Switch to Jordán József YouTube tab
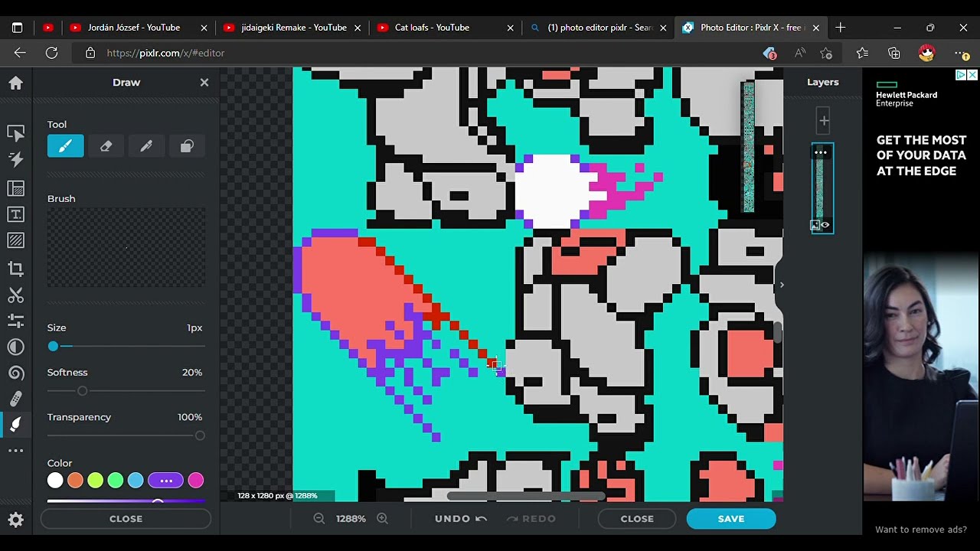The height and width of the screenshot is (551, 980). point(138,28)
